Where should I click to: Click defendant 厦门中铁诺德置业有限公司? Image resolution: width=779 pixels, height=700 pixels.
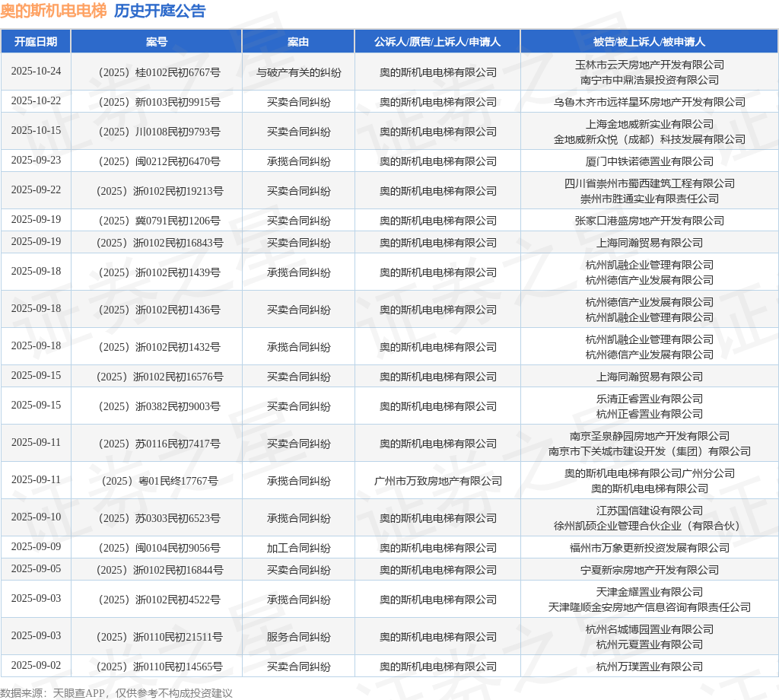pos(650,161)
